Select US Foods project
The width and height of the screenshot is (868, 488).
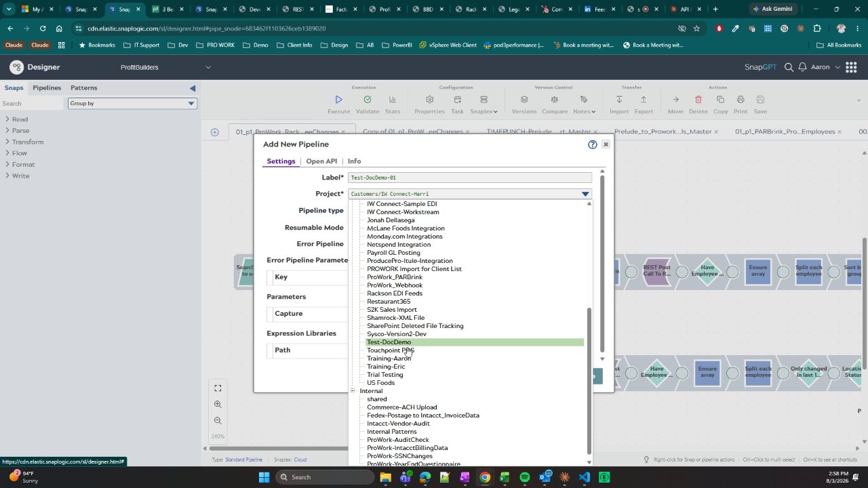coord(380,383)
